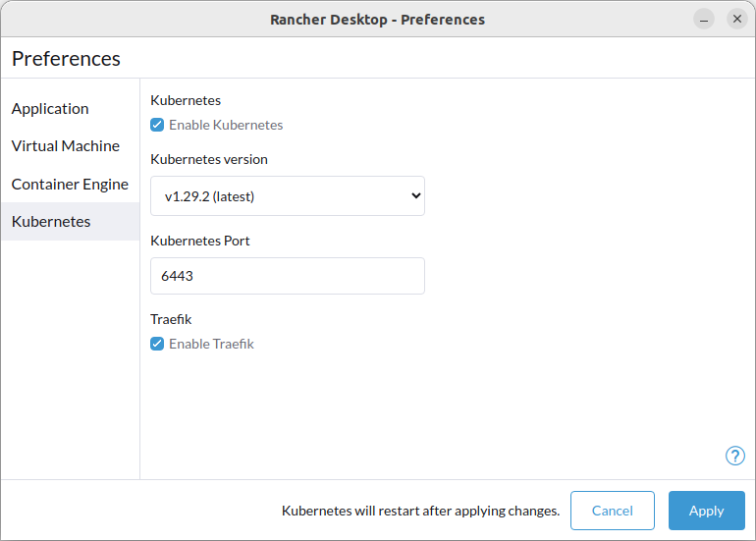Click the 'Kubernetes version' field label
The height and width of the screenshot is (541, 756).
(209, 159)
